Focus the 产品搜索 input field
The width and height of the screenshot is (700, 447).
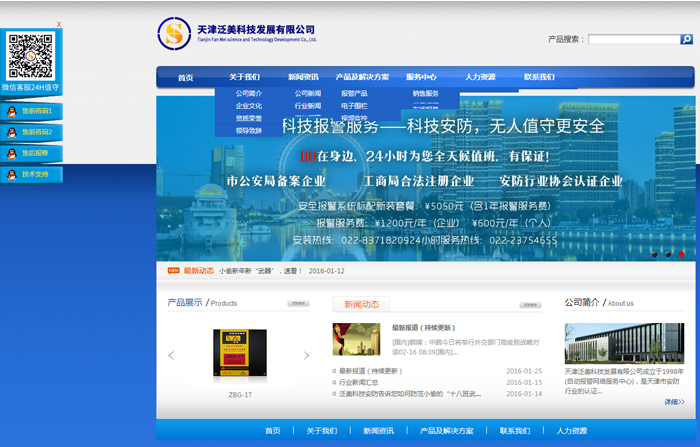pyautogui.click(x=634, y=39)
